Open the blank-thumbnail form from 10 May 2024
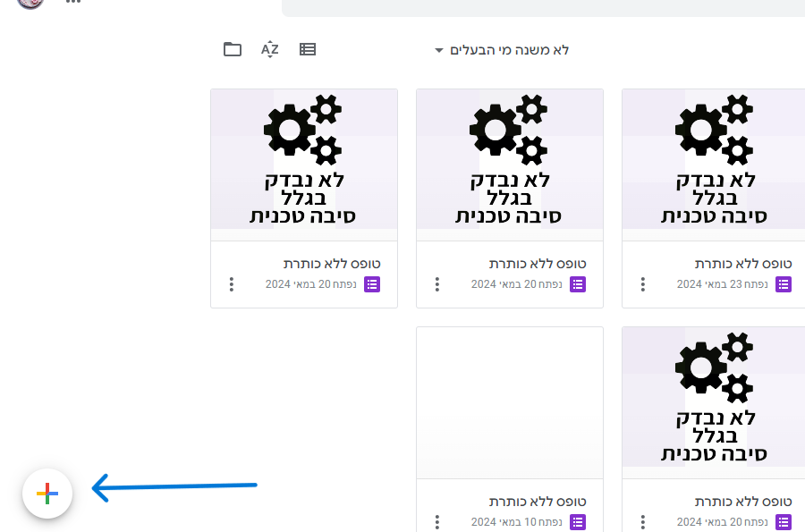 pos(510,402)
